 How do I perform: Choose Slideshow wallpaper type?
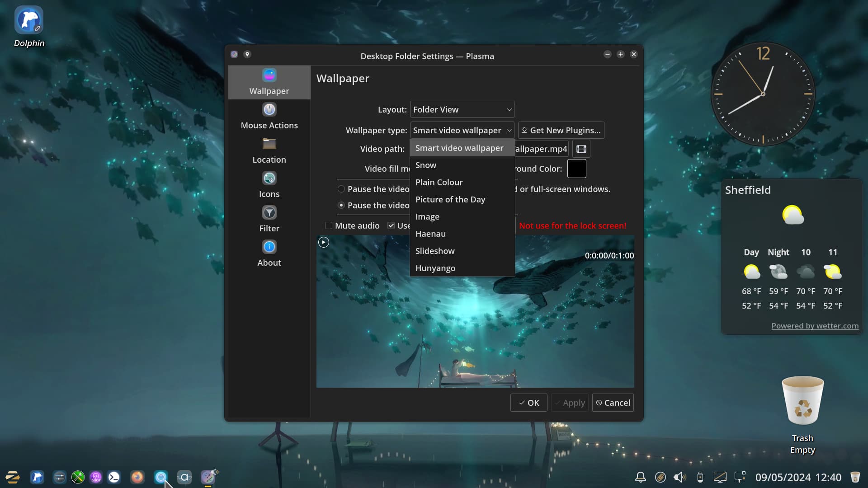462,251
